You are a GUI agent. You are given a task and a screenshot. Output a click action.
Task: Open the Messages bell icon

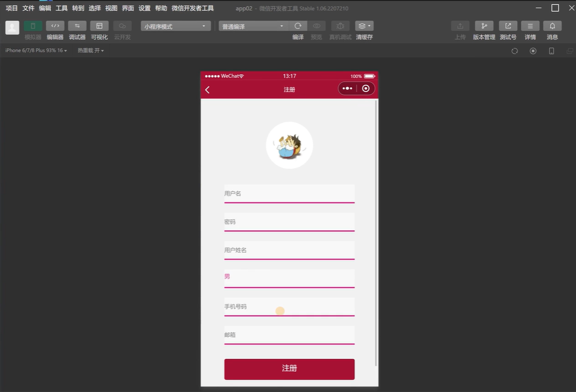pyautogui.click(x=552, y=26)
